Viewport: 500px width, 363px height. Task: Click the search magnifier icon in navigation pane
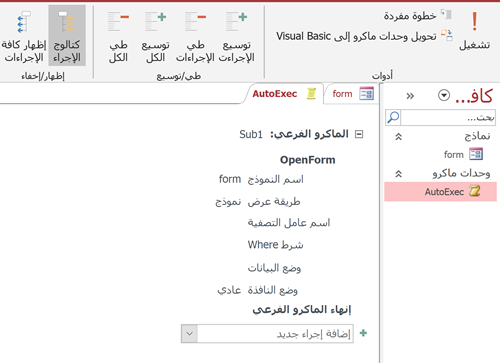tap(393, 117)
